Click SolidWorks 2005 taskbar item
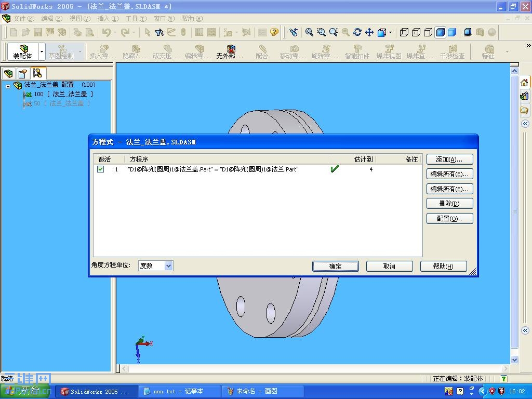 (x=96, y=392)
